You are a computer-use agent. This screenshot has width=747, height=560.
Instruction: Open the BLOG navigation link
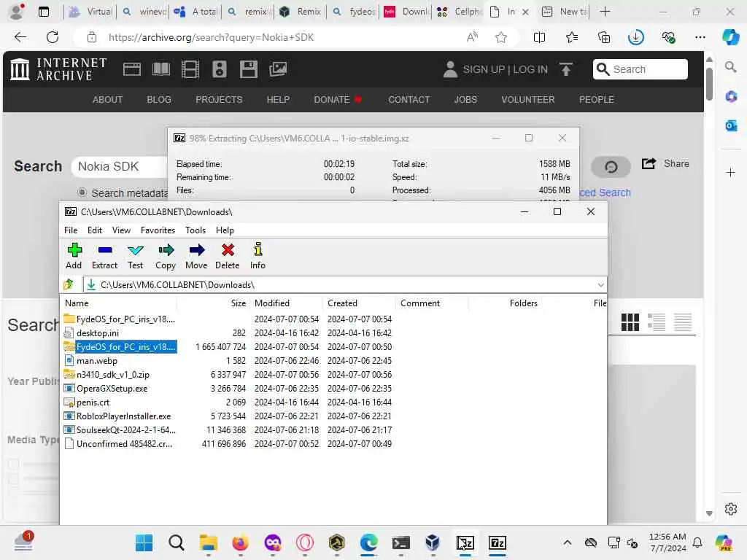pos(158,99)
